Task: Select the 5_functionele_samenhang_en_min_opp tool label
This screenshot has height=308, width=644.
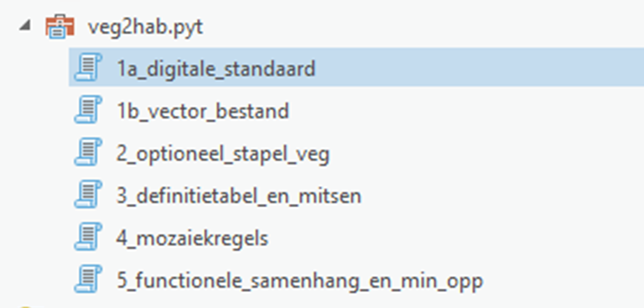Action: point(300,281)
